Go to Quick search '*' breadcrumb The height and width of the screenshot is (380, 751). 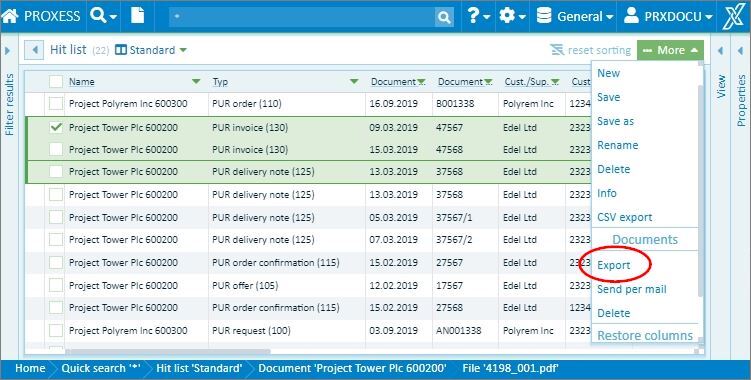[x=101, y=368]
